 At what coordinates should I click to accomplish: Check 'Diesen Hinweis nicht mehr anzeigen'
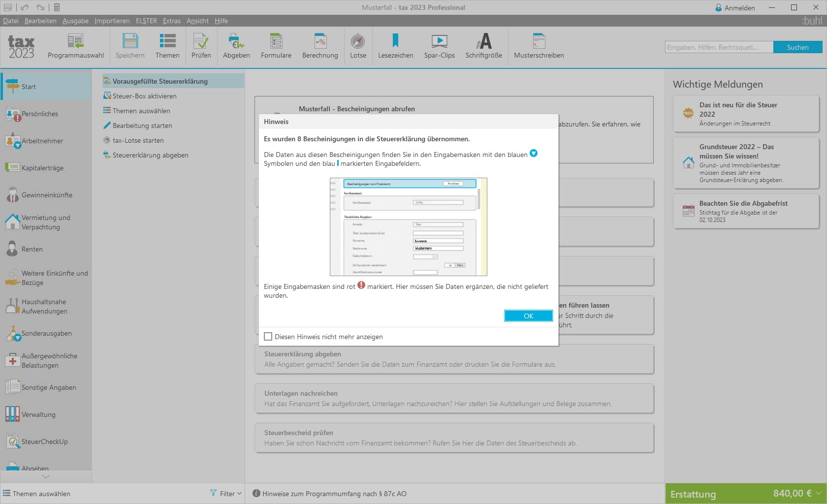pyautogui.click(x=268, y=337)
